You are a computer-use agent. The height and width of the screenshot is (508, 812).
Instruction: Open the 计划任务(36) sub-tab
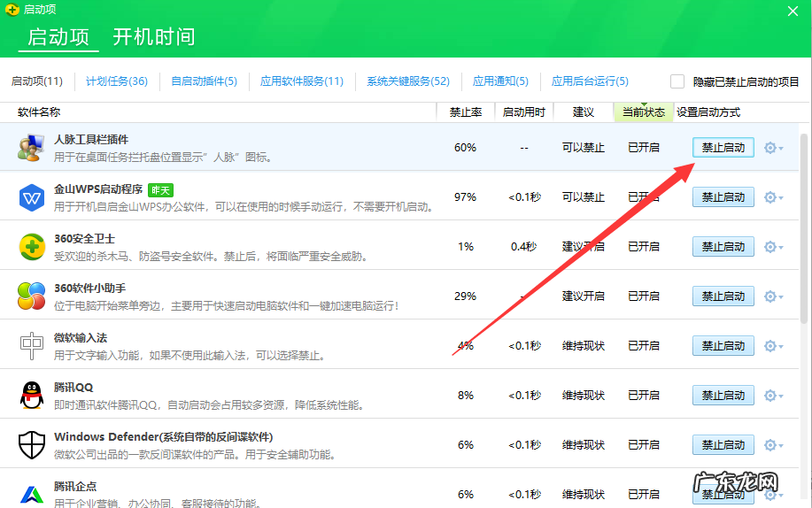117,81
